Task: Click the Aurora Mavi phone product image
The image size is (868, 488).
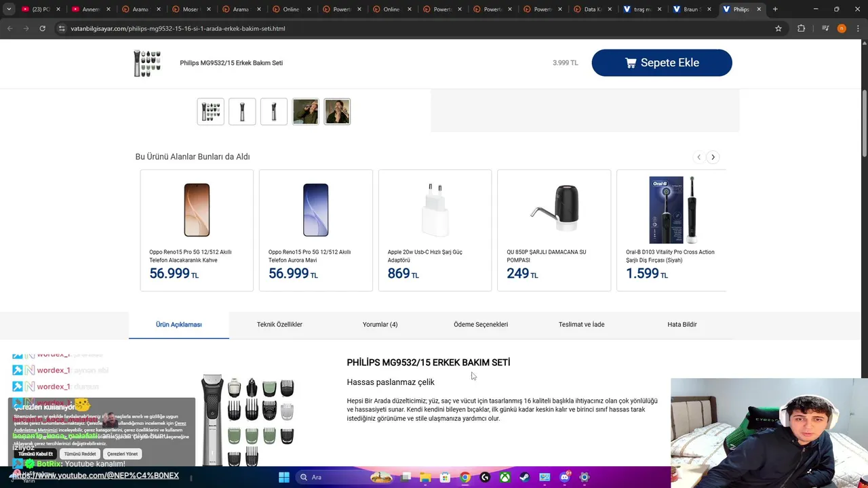Action: tap(316, 209)
